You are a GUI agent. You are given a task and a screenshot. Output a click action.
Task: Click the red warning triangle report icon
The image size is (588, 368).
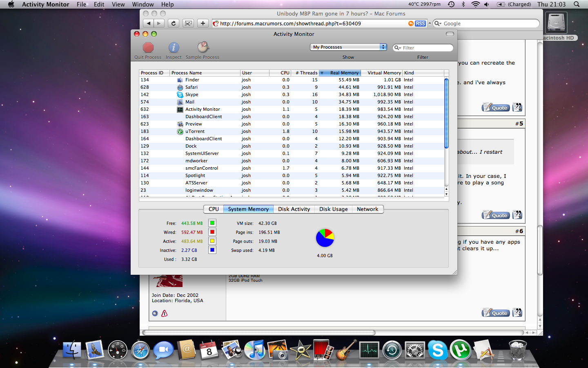pyautogui.click(x=165, y=314)
